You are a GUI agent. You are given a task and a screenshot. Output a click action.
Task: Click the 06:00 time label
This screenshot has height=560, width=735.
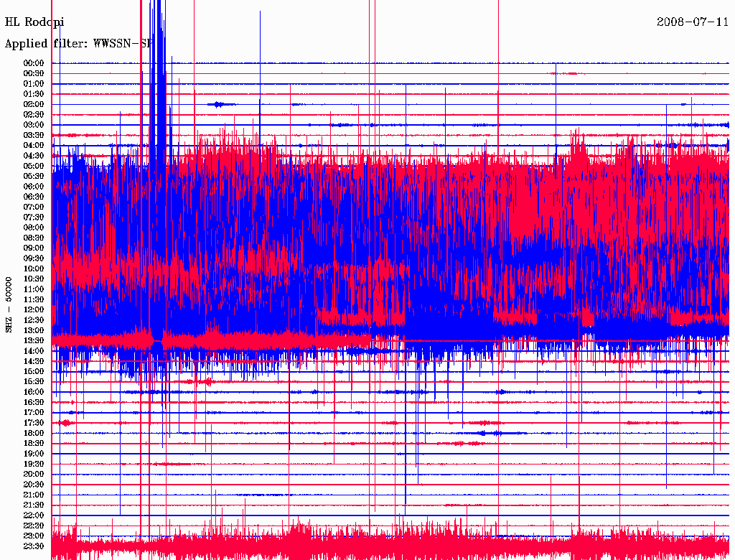(x=34, y=186)
